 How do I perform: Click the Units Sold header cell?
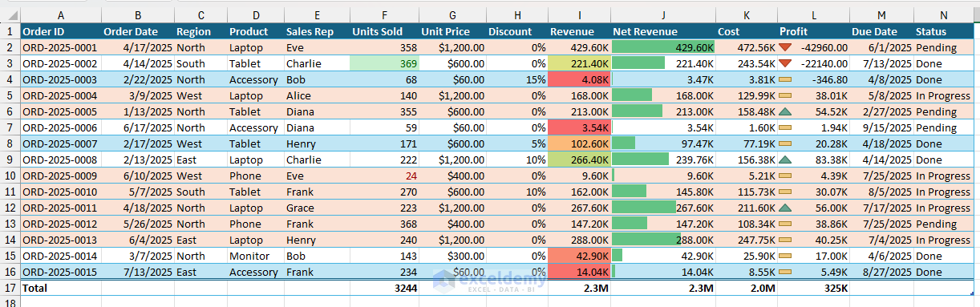click(384, 31)
